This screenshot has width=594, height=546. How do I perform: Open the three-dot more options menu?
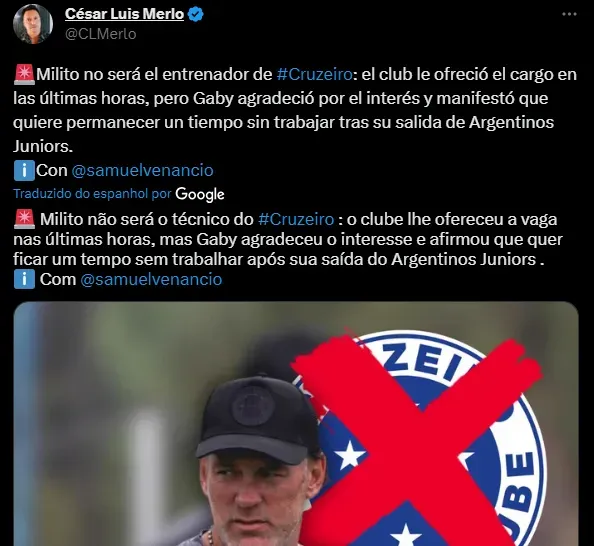click(569, 14)
